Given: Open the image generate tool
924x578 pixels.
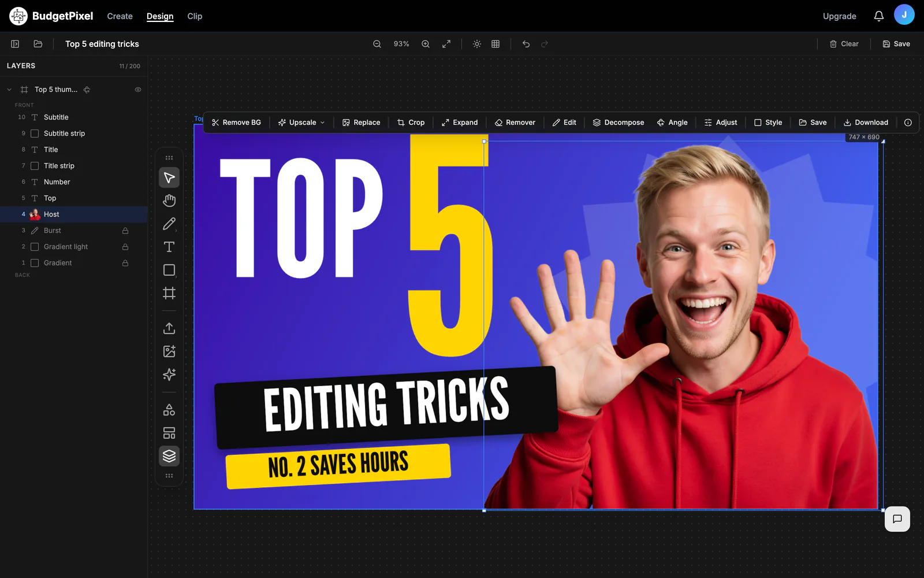Looking at the screenshot, I should pyautogui.click(x=169, y=351).
